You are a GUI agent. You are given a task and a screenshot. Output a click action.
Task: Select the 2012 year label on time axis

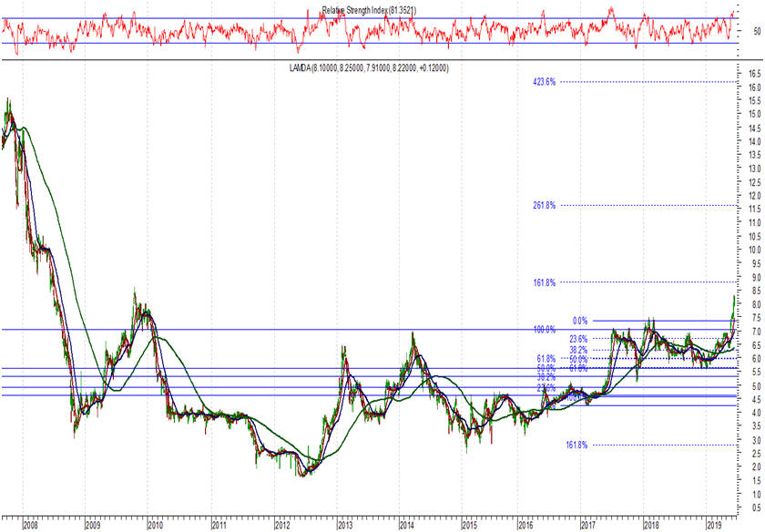point(282,526)
